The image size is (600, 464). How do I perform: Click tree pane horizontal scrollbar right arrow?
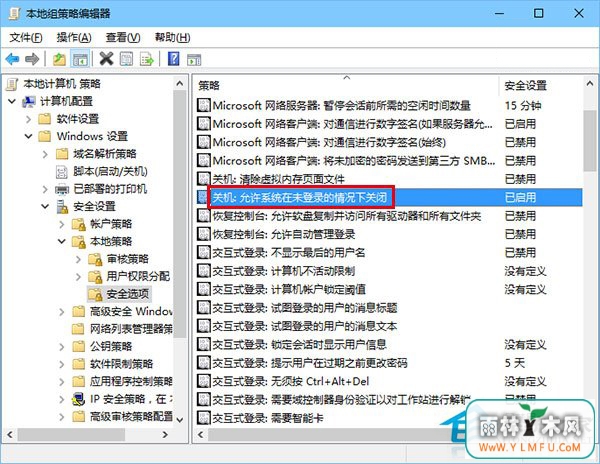pyautogui.click(x=165, y=435)
